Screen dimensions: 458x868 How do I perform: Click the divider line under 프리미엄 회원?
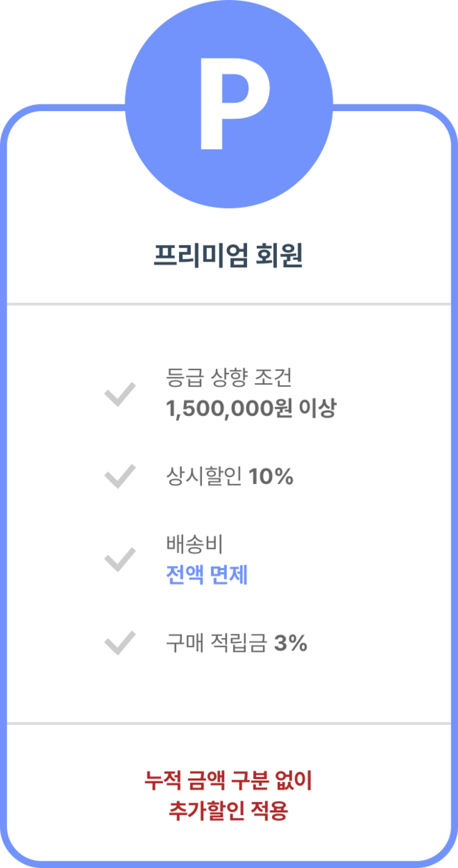(x=229, y=304)
